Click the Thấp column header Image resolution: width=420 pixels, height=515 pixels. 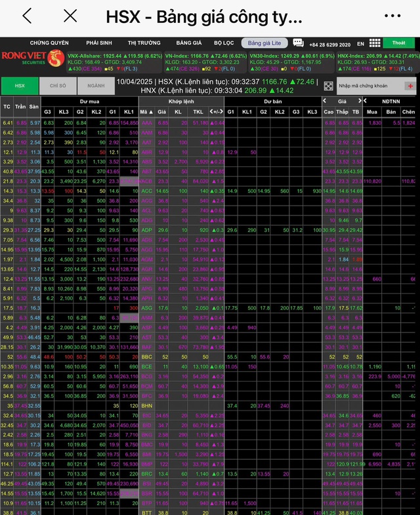(x=342, y=112)
